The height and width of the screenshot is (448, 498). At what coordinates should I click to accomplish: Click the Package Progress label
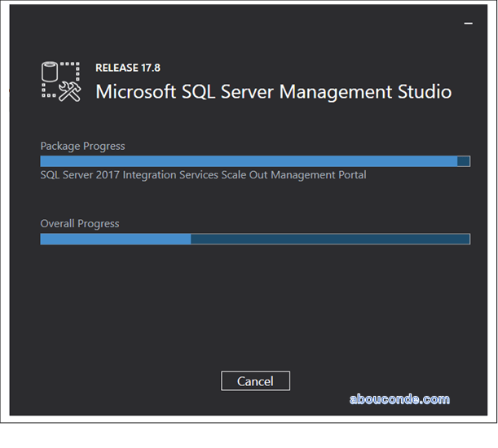click(82, 146)
